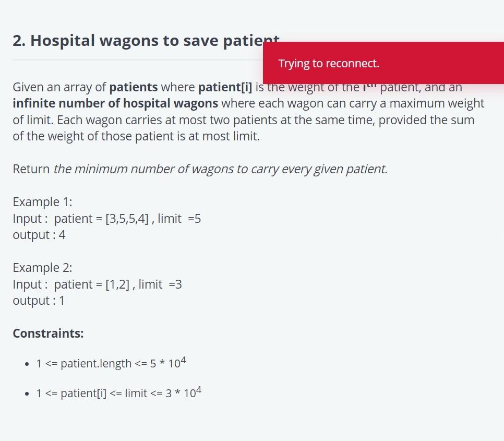Viewport: 504px width, 441px height.
Task: Click the 'Hospital wagons to save patient' heading
Action: 146,41
